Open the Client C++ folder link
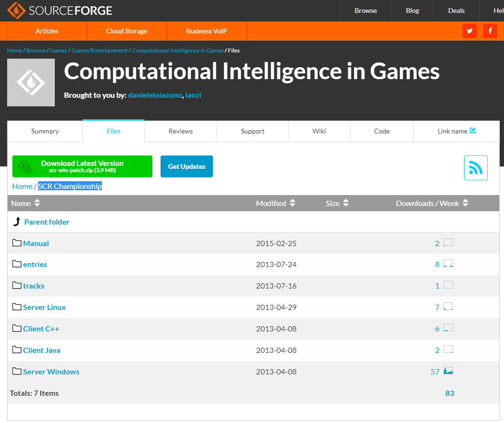The image size is (504, 423). click(41, 329)
